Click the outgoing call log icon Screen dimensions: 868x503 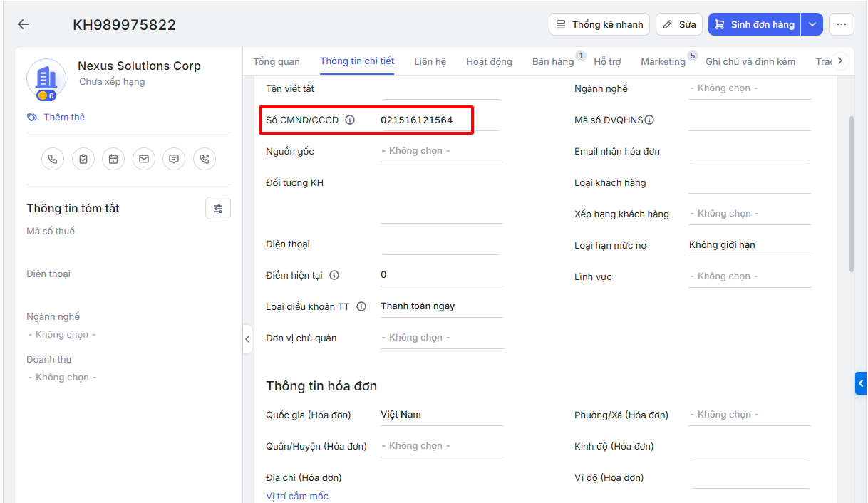pos(205,159)
